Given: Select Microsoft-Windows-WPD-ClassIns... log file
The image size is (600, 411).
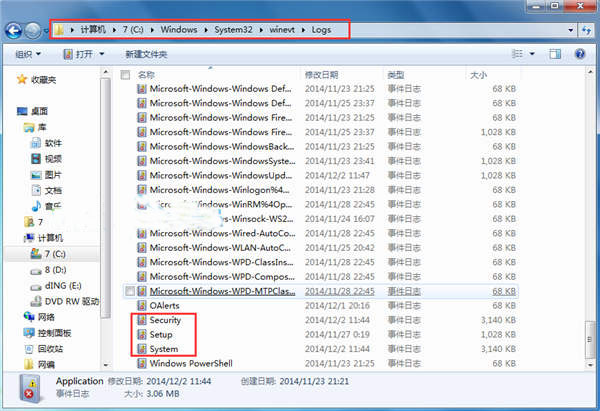Looking at the screenshot, I should tap(222, 262).
